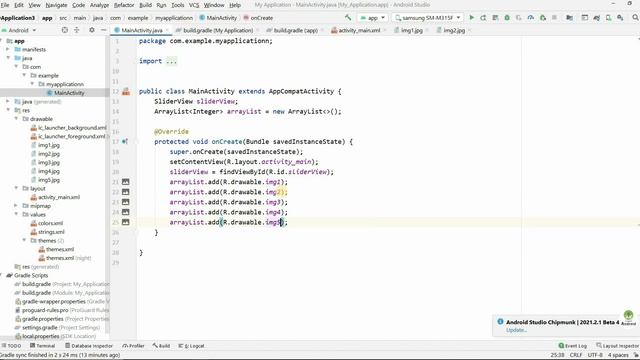Open the Navigate menu
640x360 pixels.
(x=56, y=5)
